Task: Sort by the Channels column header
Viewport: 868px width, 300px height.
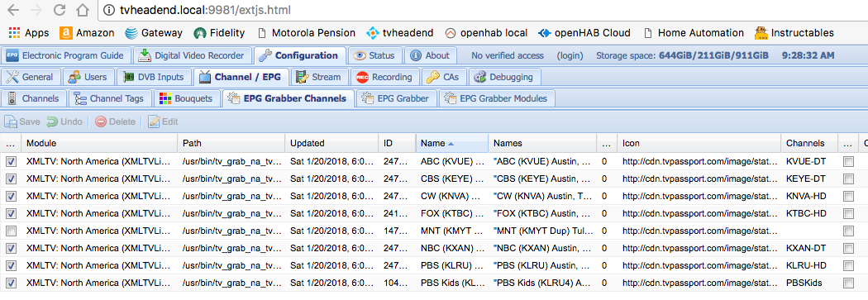Action: [x=809, y=143]
